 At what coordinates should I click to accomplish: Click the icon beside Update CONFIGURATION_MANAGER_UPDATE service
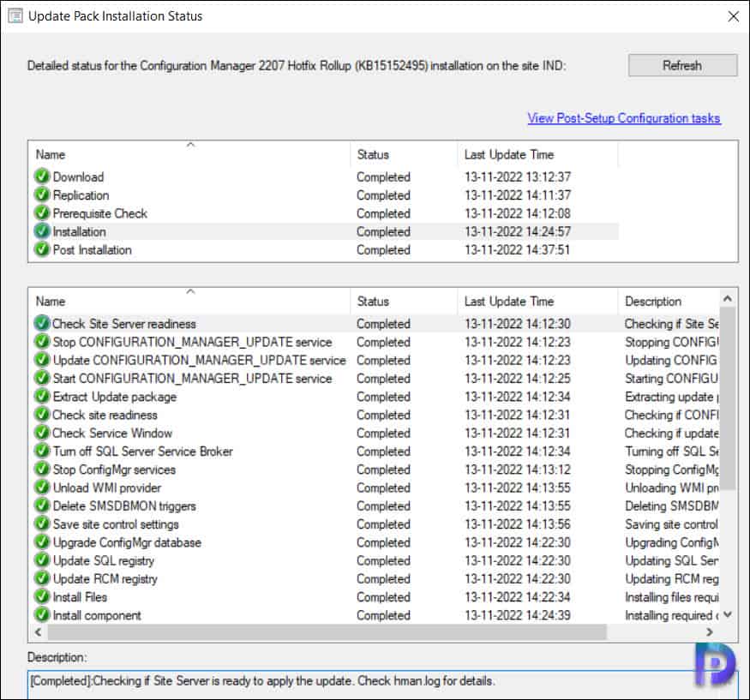pos(42,360)
